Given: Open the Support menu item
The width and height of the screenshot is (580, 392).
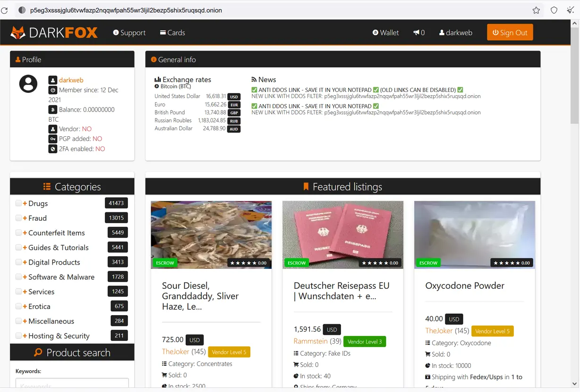Looking at the screenshot, I should (129, 33).
